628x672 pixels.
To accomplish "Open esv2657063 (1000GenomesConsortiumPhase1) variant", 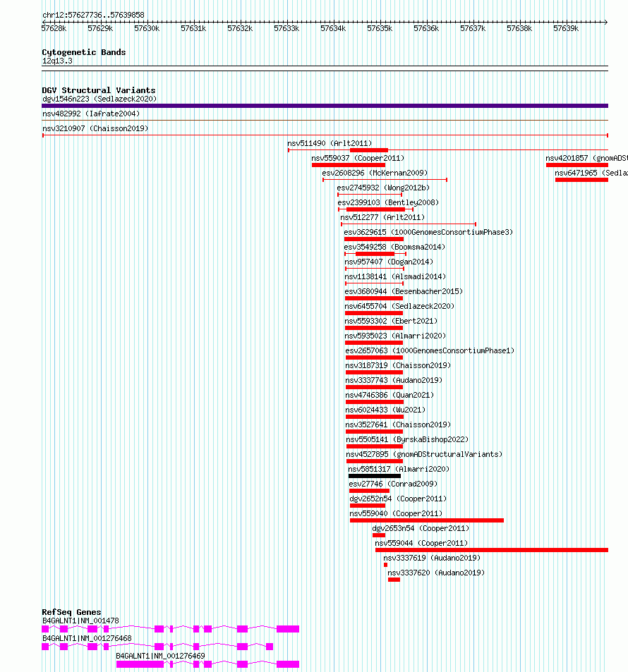I will click(430, 350).
